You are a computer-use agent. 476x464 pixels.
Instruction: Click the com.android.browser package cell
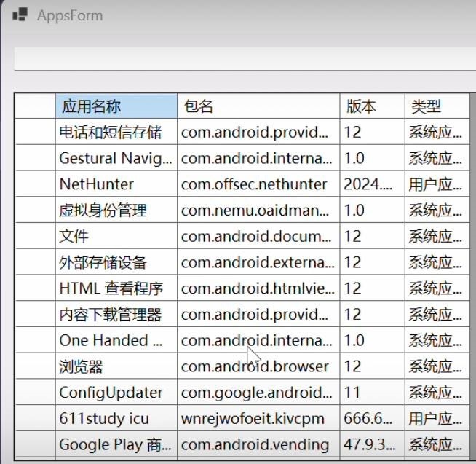pos(258,366)
